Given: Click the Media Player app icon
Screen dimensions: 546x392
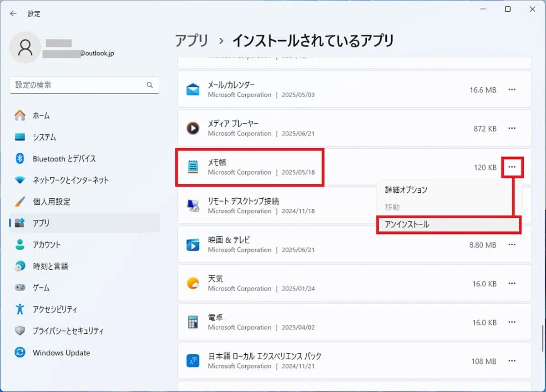Looking at the screenshot, I should (x=193, y=128).
